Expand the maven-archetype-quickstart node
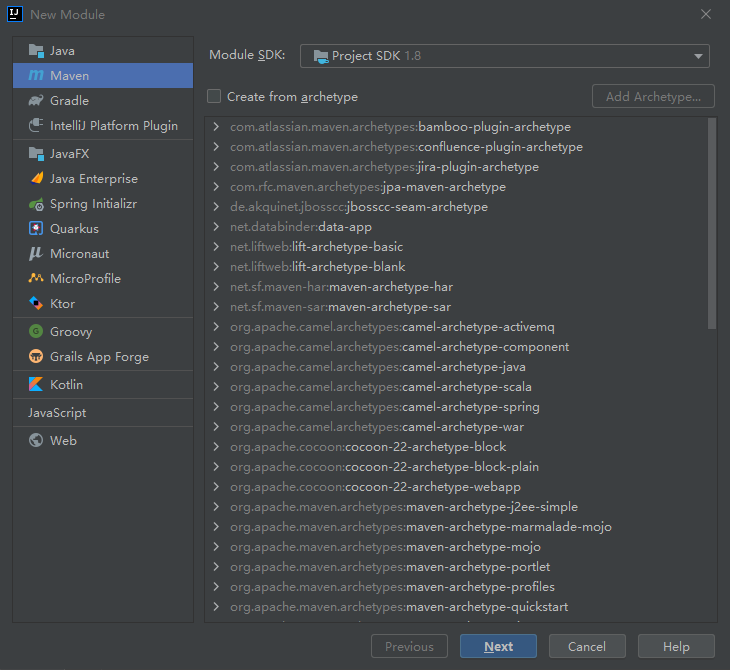This screenshot has height=670, width=730. [x=216, y=607]
